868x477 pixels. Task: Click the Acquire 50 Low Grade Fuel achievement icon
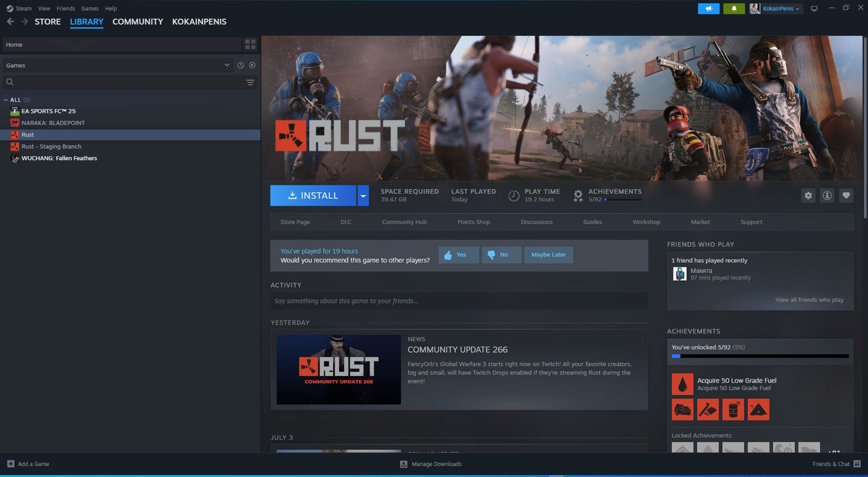pyautogui.click(x=682, y=384)
